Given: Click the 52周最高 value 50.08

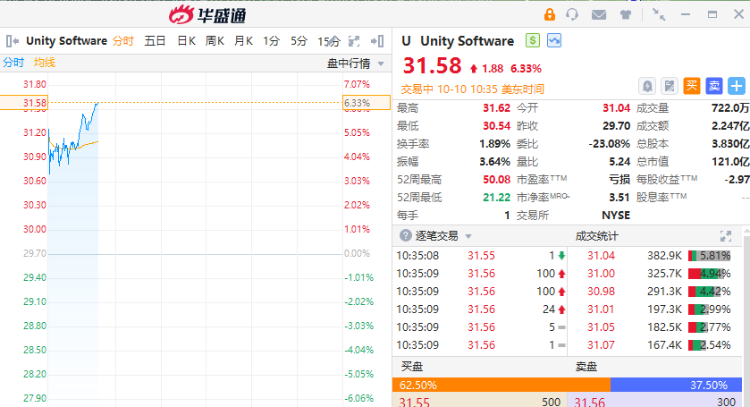Looking at the screenshot, I should point(496,179).
